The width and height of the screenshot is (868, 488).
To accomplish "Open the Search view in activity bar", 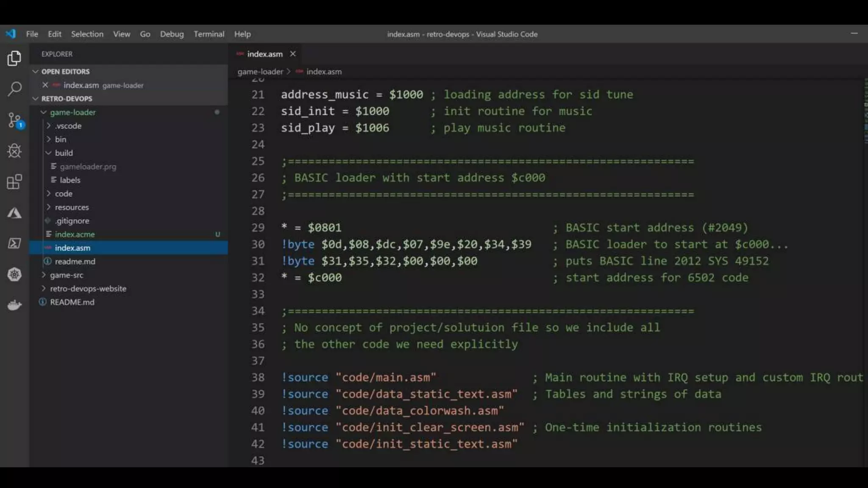I will pos(14,89).
